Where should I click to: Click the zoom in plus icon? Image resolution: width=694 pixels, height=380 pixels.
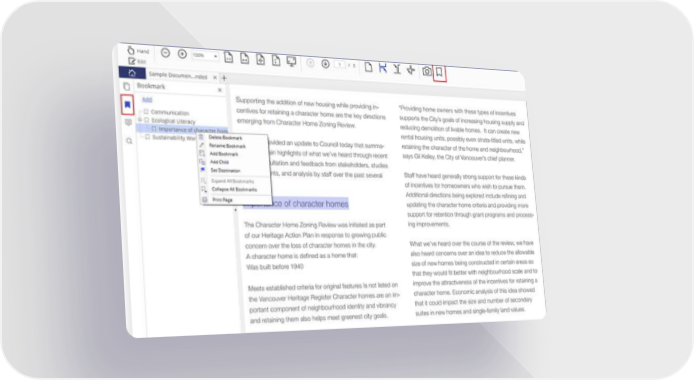tap(182, 54)
